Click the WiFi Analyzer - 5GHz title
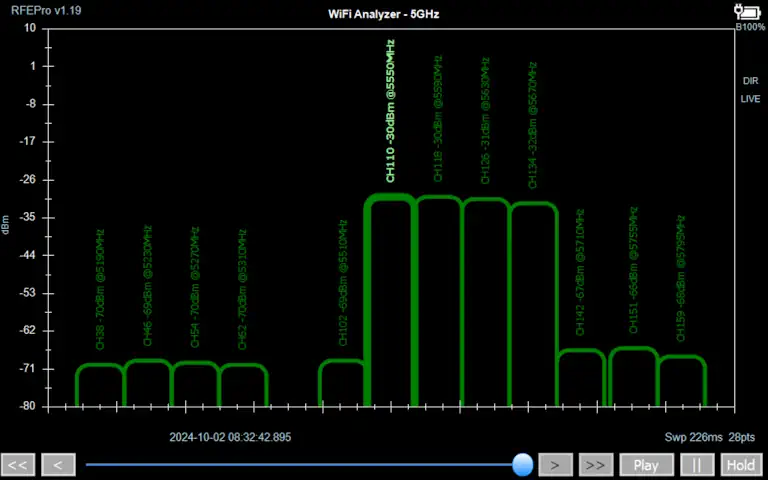 coord(384,14)
